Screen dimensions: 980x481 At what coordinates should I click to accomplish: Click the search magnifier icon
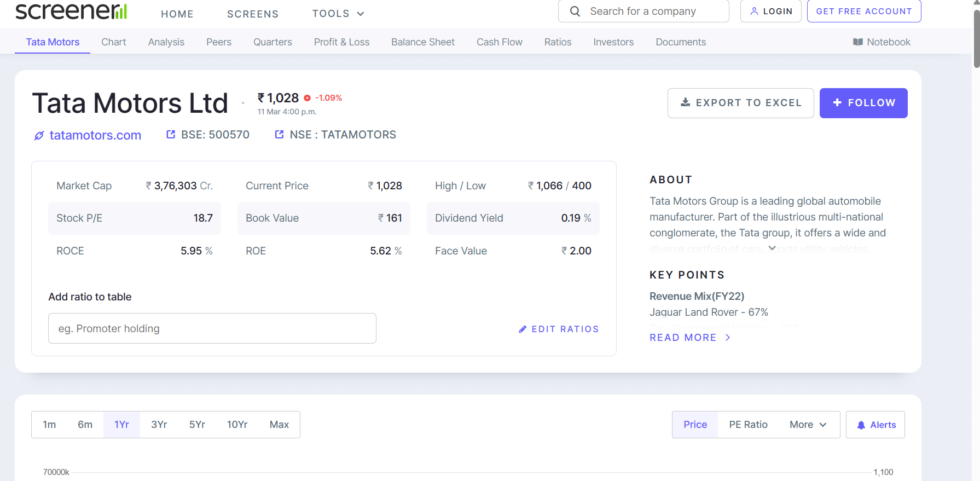tap(575, 11)
